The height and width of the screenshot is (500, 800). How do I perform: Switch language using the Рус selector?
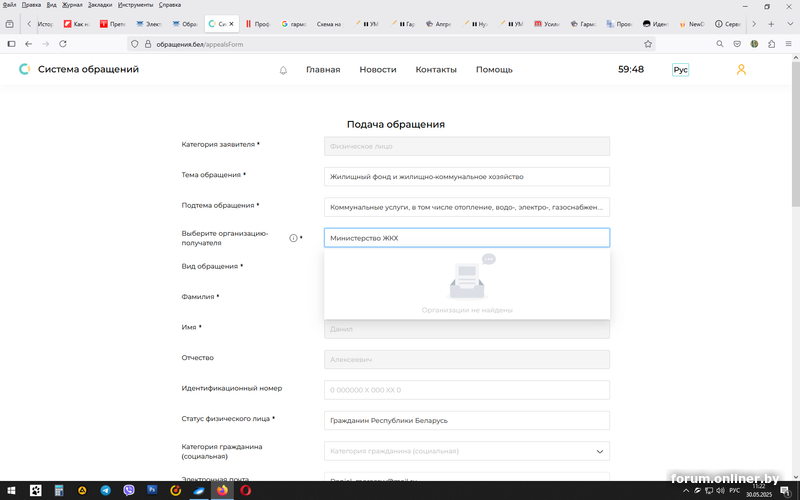(x=680, y=70)
